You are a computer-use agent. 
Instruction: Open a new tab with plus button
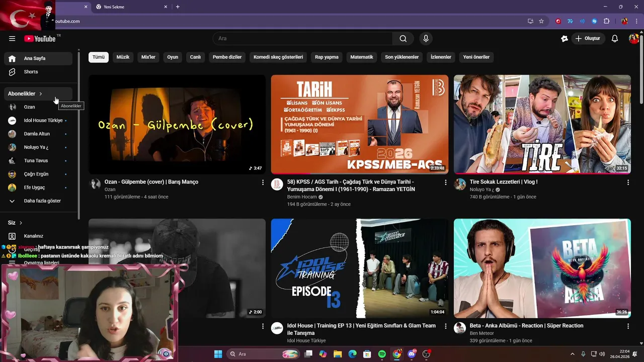[178, 7]
